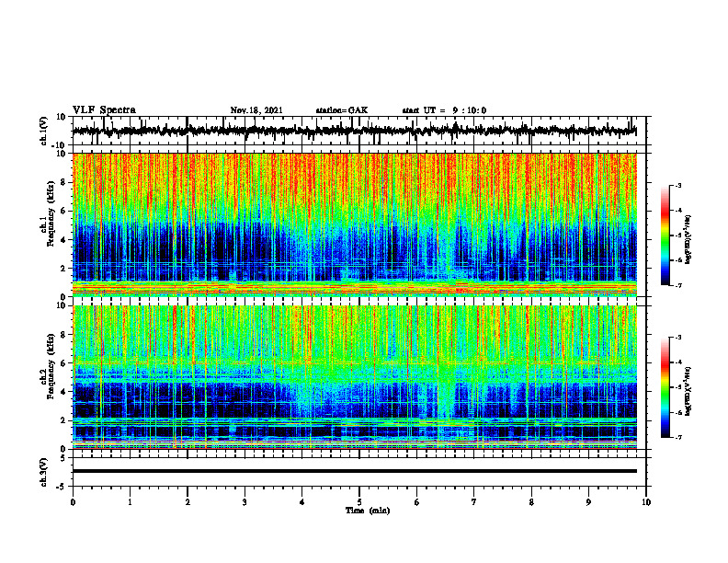
Task: Click time axis tick label "1"
Action: pos(130,502)
